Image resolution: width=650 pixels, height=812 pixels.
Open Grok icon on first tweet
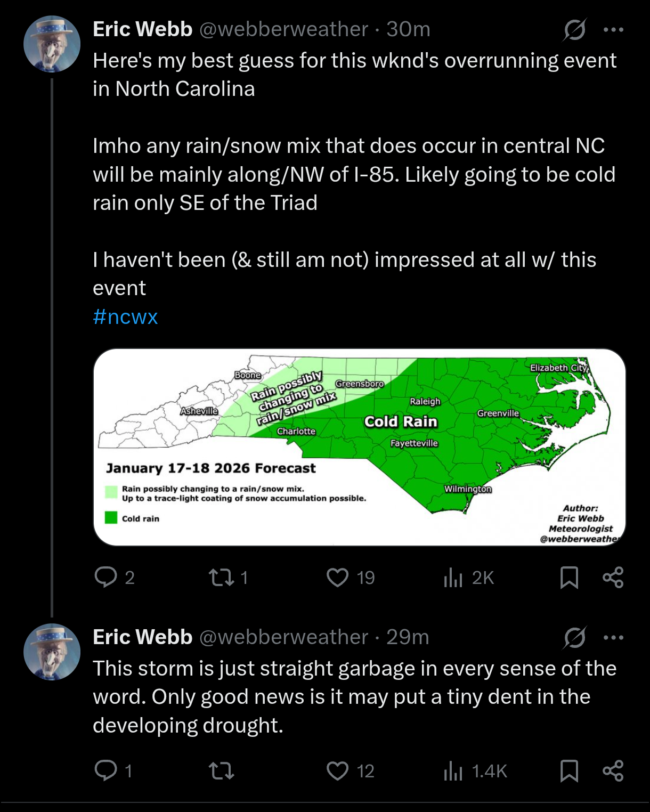(x=575, y=30)
